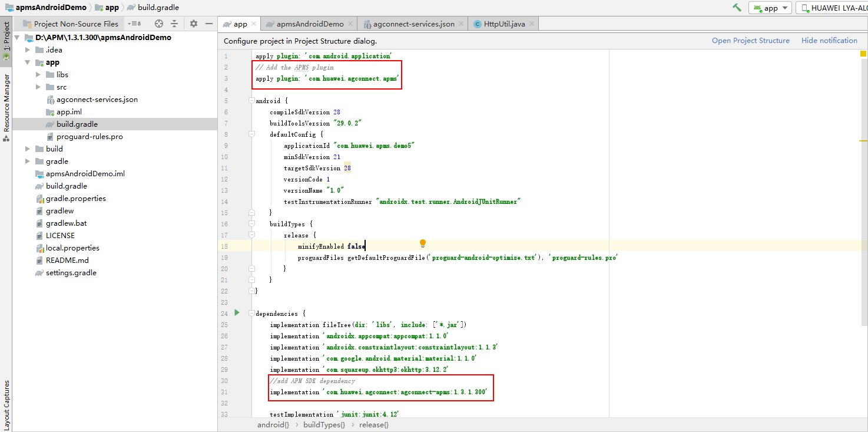The image size is (868, 432).
Task: Collapse the buildTypes block fold marker
Action: click(x=251, y=224)
